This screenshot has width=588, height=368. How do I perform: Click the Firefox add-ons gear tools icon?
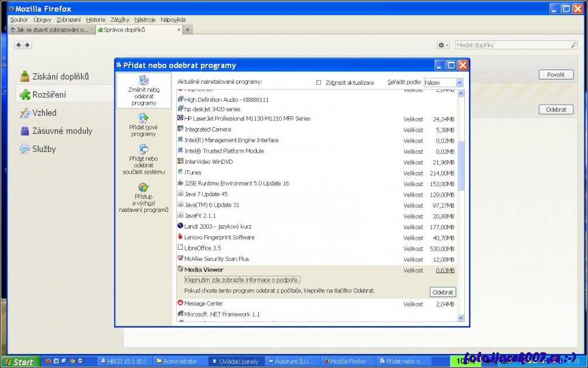[442, 45]
